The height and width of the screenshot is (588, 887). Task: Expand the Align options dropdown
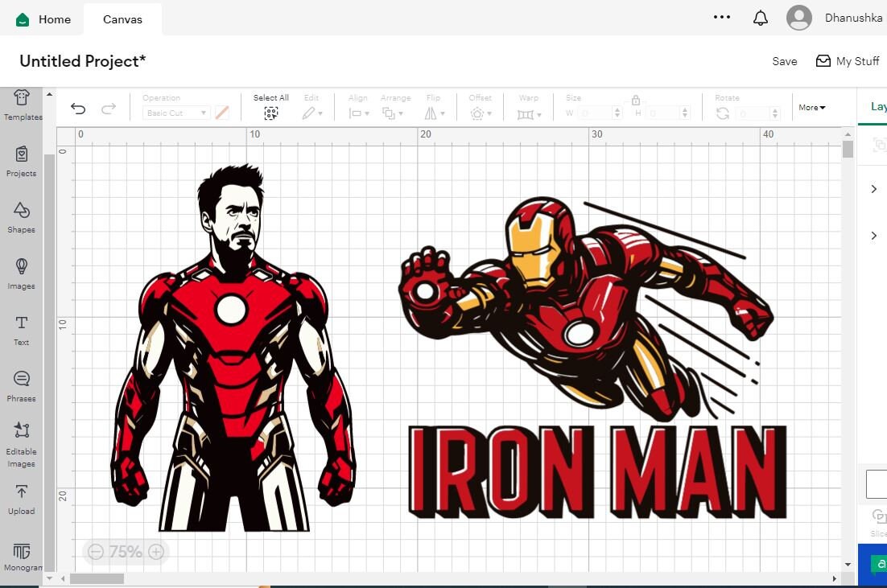point(366,113)
